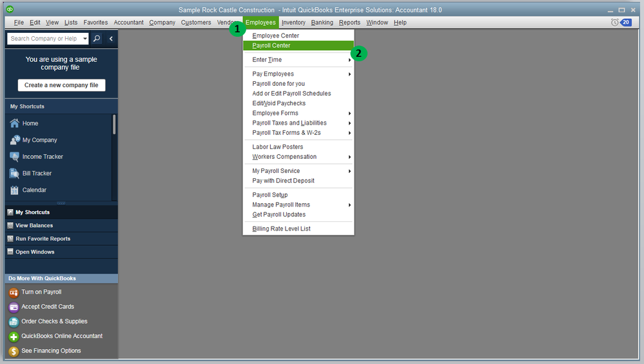Viewport: 644px width, 364px height.
Task: Click the QuickBooks logo in title bar
Action: click(10, 9)
